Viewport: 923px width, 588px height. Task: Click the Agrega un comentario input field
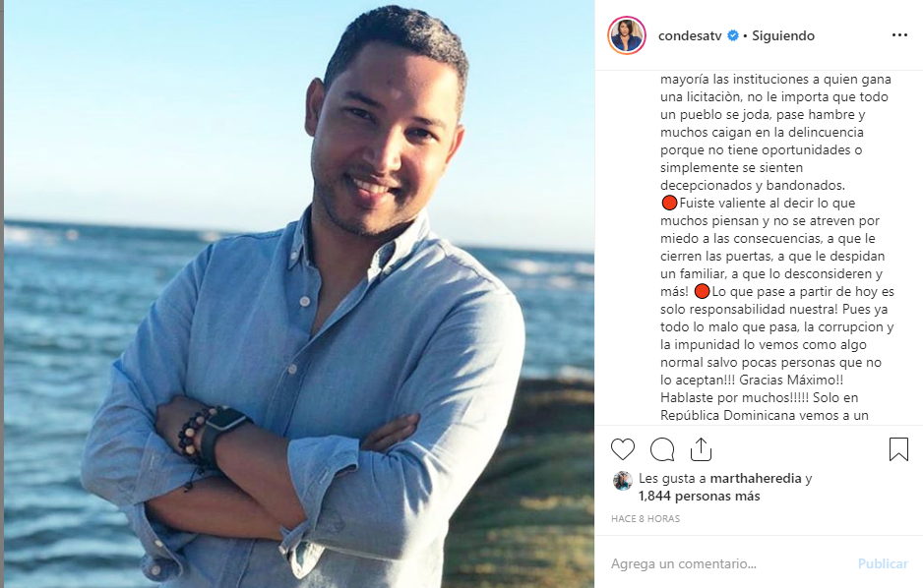(730, 563)
